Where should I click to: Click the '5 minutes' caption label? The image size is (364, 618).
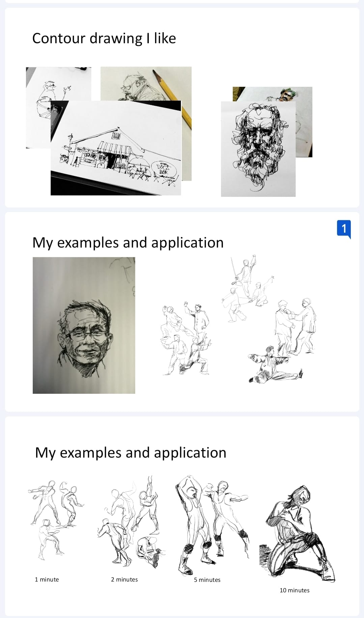click(207, 580)
